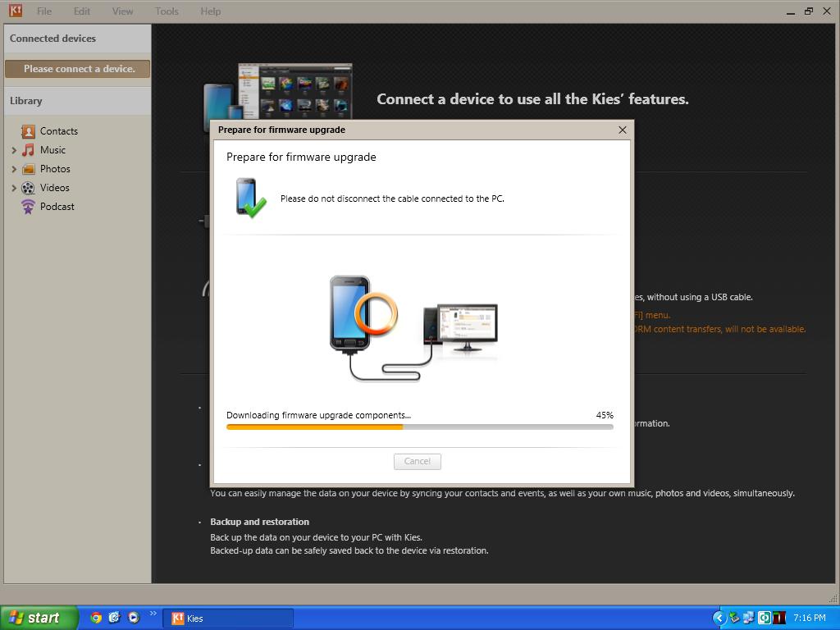
Task: Select the Podcast label in Library
Action: click(x=57, y=207)
